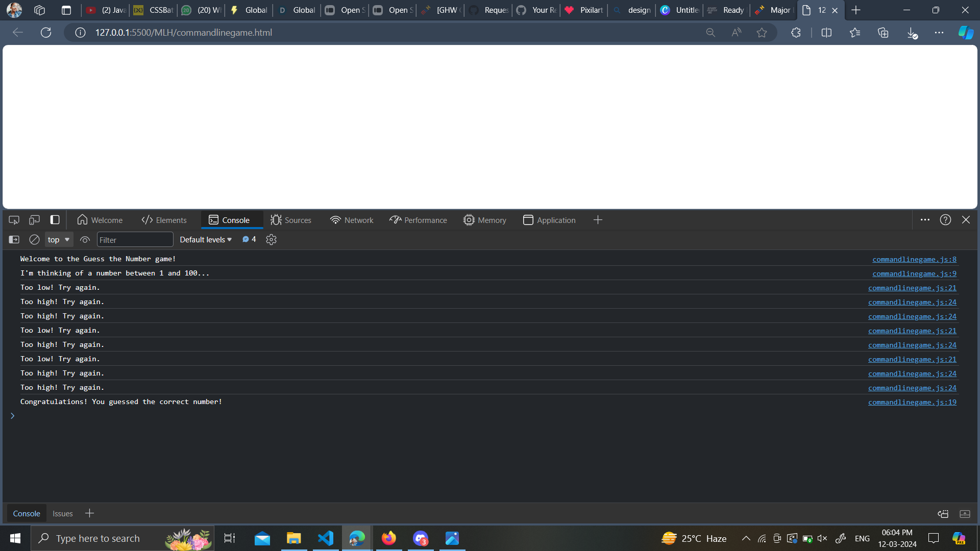Toggle the DevTools dock side panel layout

(x=55, y=220)
